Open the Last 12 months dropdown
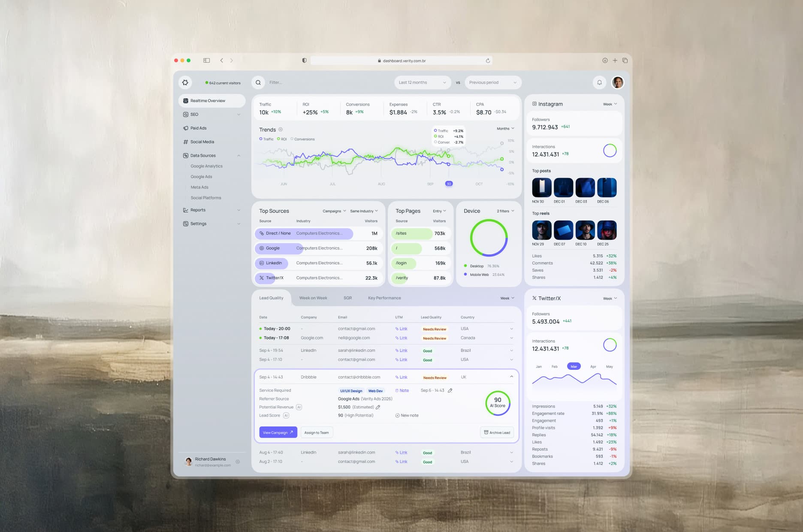 click(x=423, y=82)
